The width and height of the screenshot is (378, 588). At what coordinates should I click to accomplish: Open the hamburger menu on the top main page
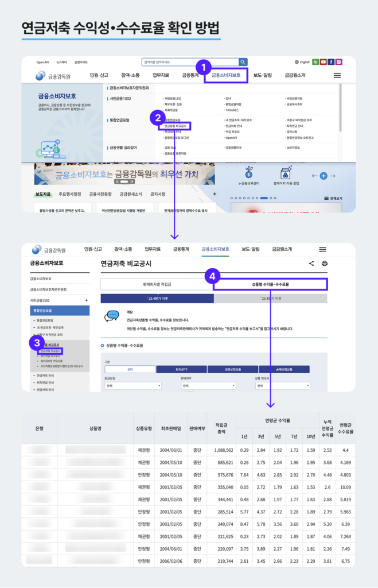[x=337, y=75]
